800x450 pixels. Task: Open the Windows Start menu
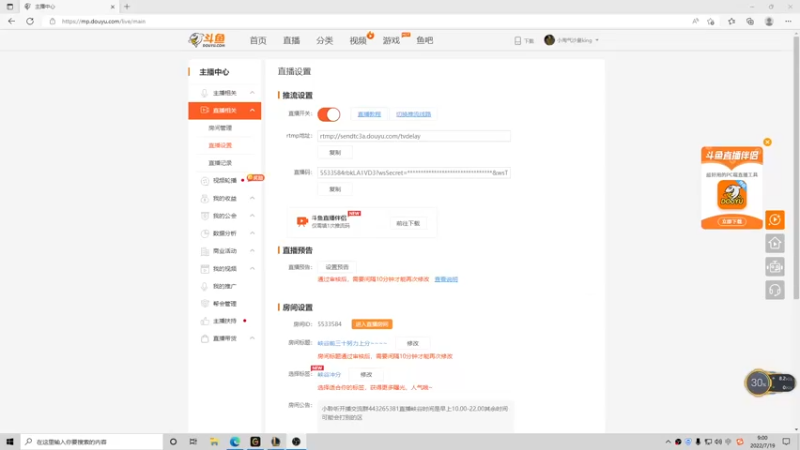point(10,442)
